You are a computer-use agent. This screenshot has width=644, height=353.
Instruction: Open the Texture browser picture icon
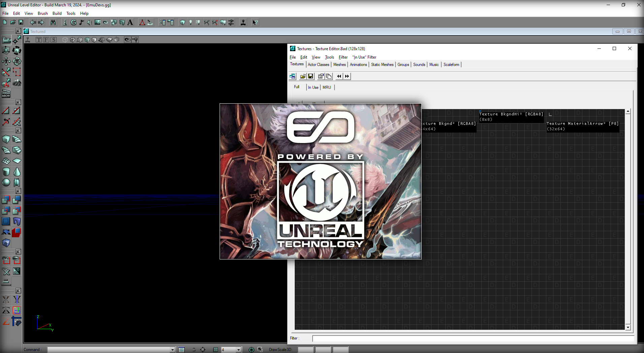98,22
